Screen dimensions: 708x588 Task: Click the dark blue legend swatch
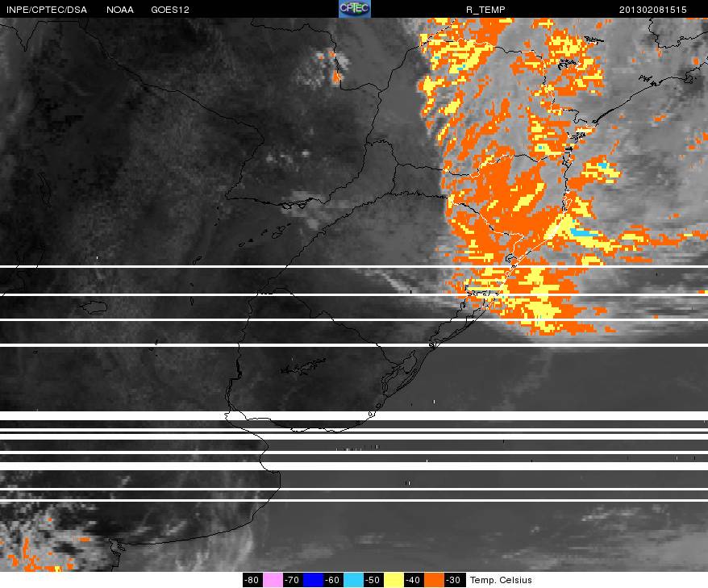click(313, 580)
